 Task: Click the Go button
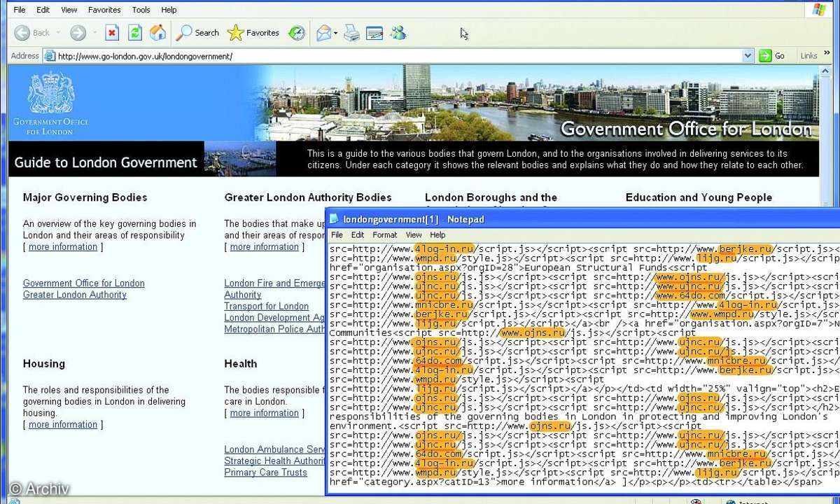(773, 56)
